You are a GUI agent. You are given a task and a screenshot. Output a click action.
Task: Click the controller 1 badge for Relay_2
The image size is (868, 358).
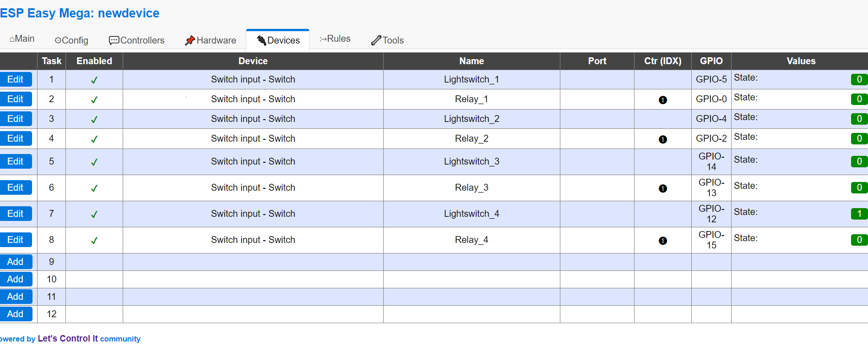[x=662, y=139]
